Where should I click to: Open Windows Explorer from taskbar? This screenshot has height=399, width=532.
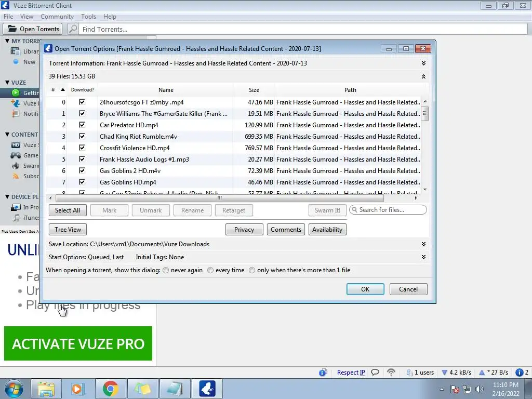click(x=46, y=389)
